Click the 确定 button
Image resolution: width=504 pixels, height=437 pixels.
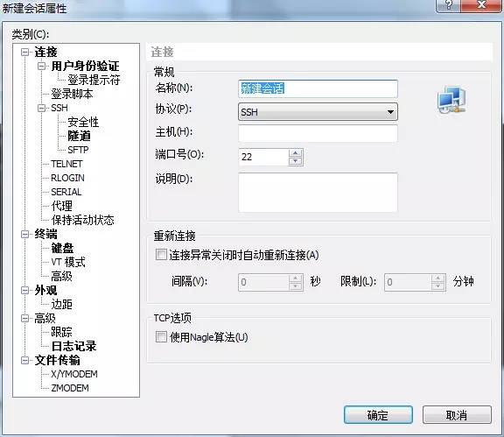coord(378,415)
